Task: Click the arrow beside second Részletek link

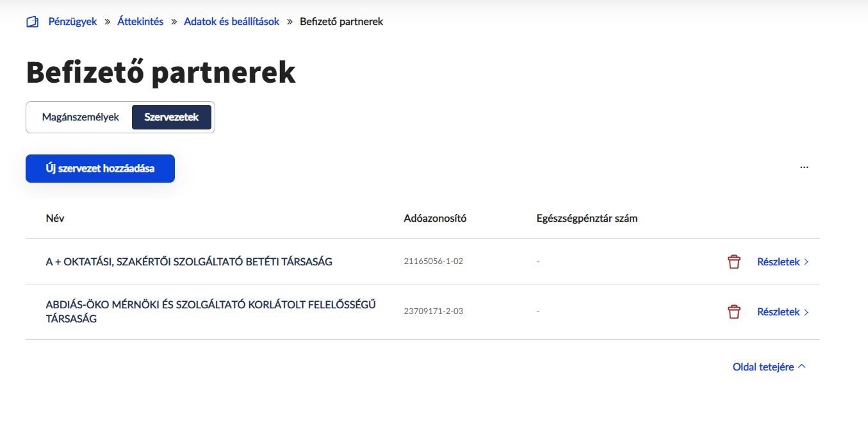Action: tap(807, 311)
